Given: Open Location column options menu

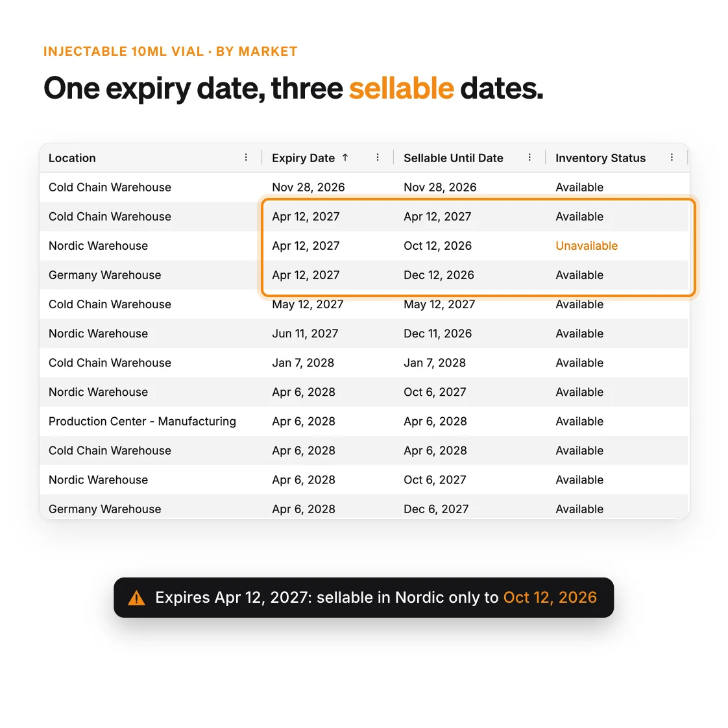Looking at the screenshot, I should pos(246,158).
